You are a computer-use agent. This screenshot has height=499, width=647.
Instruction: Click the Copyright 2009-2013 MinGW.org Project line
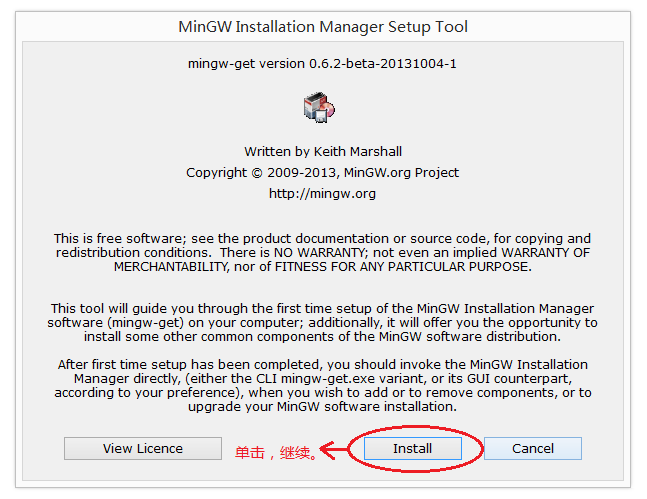(322, 173)
